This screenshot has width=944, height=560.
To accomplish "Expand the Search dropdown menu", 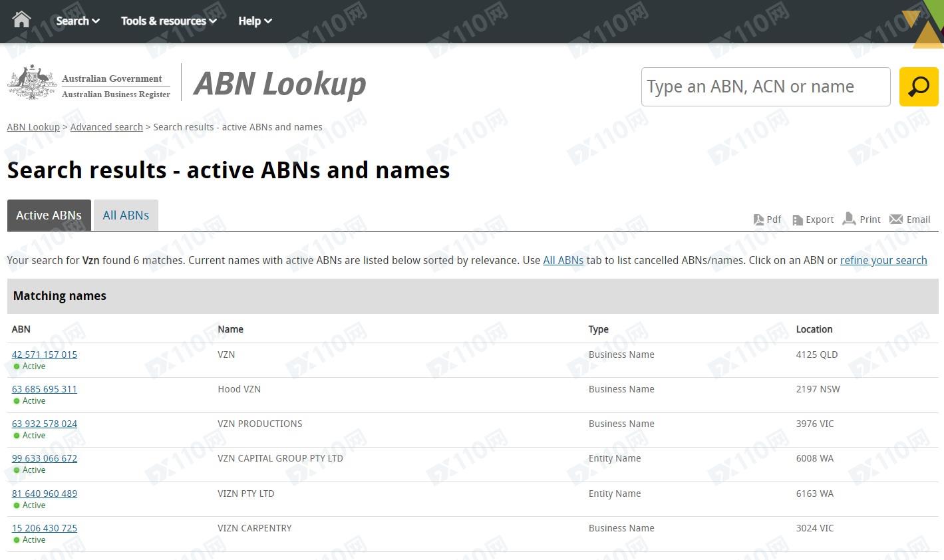I will point(77,21).
